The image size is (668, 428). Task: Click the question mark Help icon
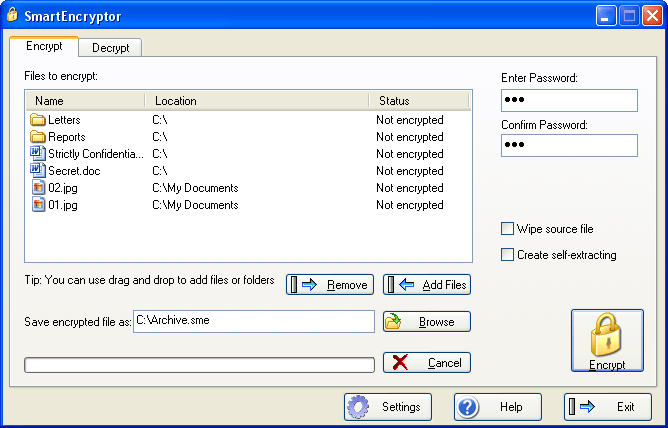tap(467, 407)
